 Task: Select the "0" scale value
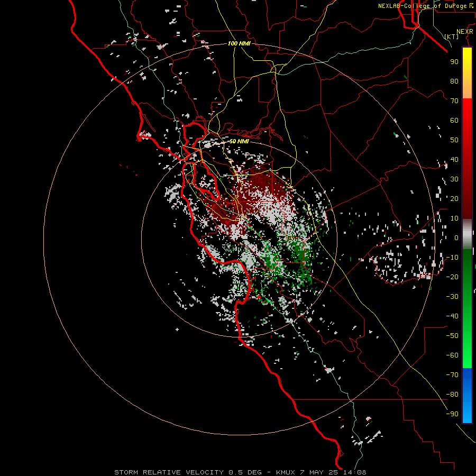(456, 237)
